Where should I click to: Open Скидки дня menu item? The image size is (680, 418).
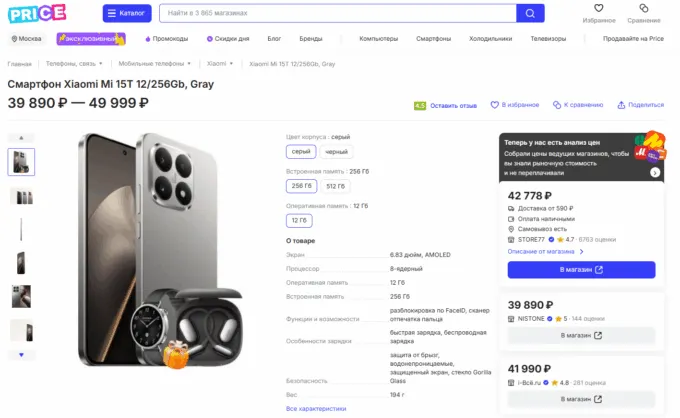pyautogui.click(x=229, y=38)
